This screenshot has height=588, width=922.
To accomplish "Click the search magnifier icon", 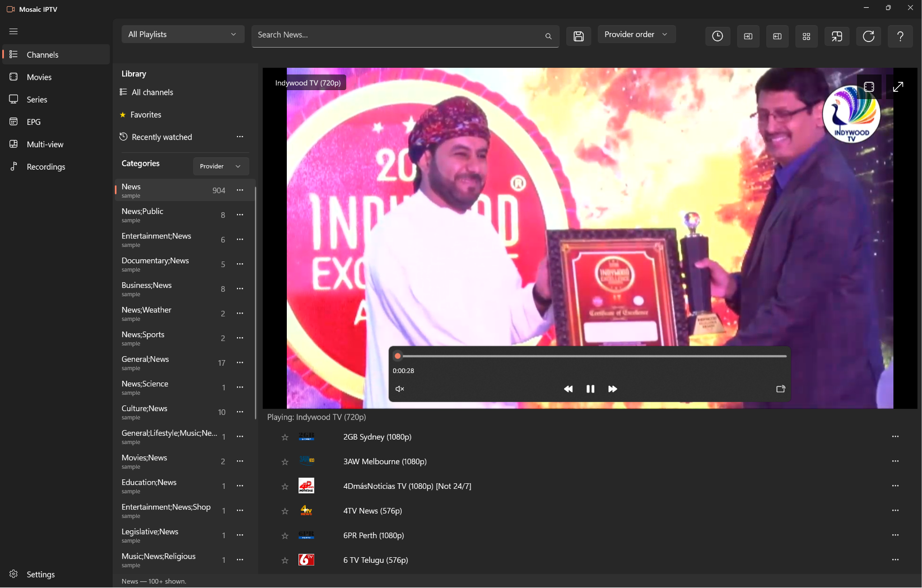I will click(548, 36).
